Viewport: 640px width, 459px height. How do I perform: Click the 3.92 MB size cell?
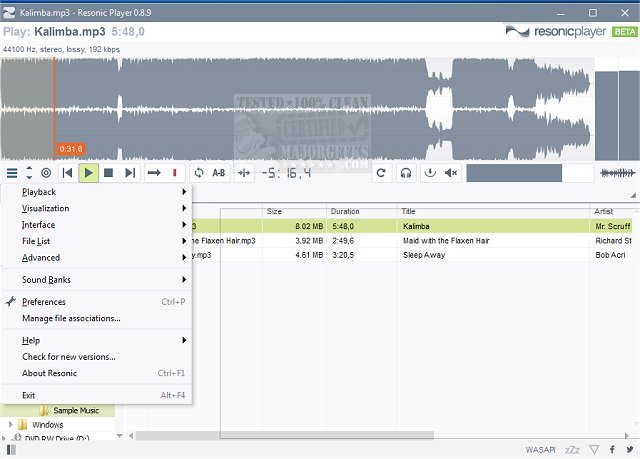[x=309, y=241]
